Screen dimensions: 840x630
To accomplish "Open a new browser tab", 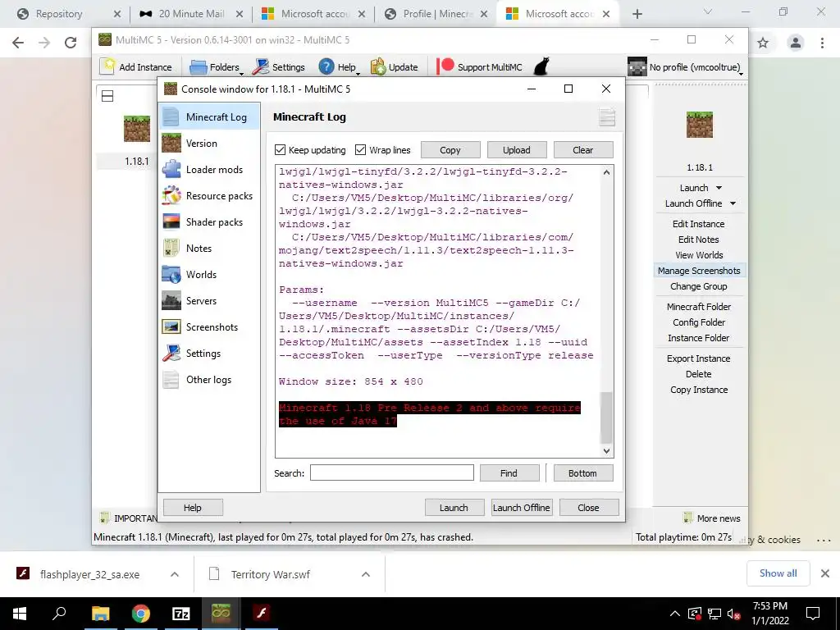I will (x=637, y=14).
